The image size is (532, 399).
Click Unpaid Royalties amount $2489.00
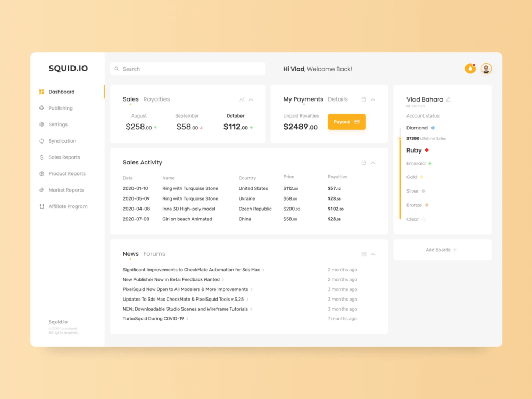pos(300,127)
